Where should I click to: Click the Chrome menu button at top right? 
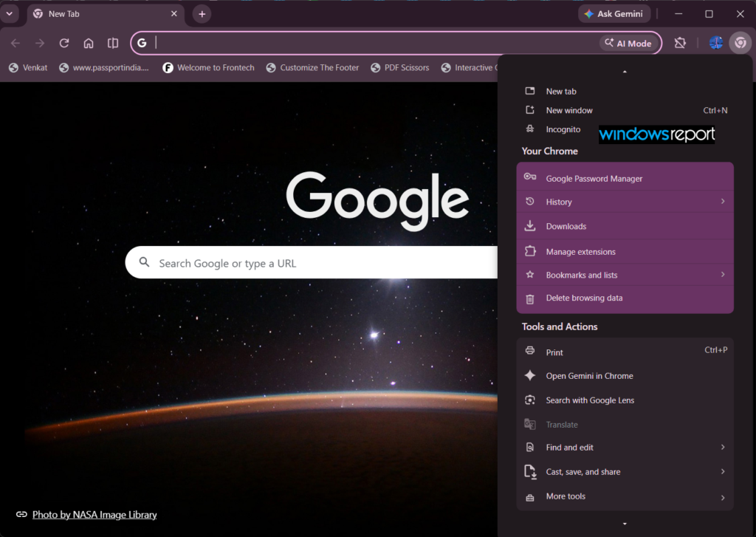click(740, 43)
